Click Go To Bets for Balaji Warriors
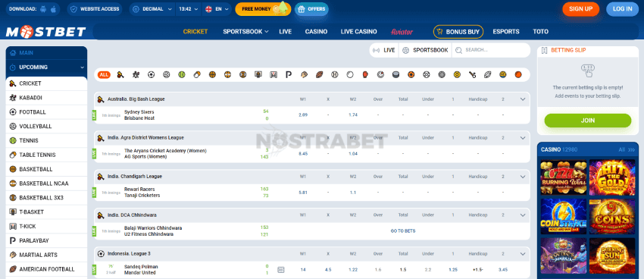The image size is (644, 279). 402,231
